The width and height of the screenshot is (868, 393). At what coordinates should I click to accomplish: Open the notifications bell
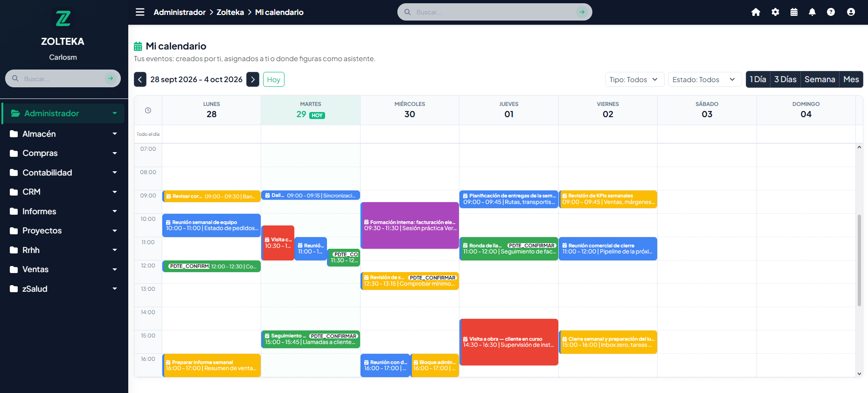coord(812,12)
